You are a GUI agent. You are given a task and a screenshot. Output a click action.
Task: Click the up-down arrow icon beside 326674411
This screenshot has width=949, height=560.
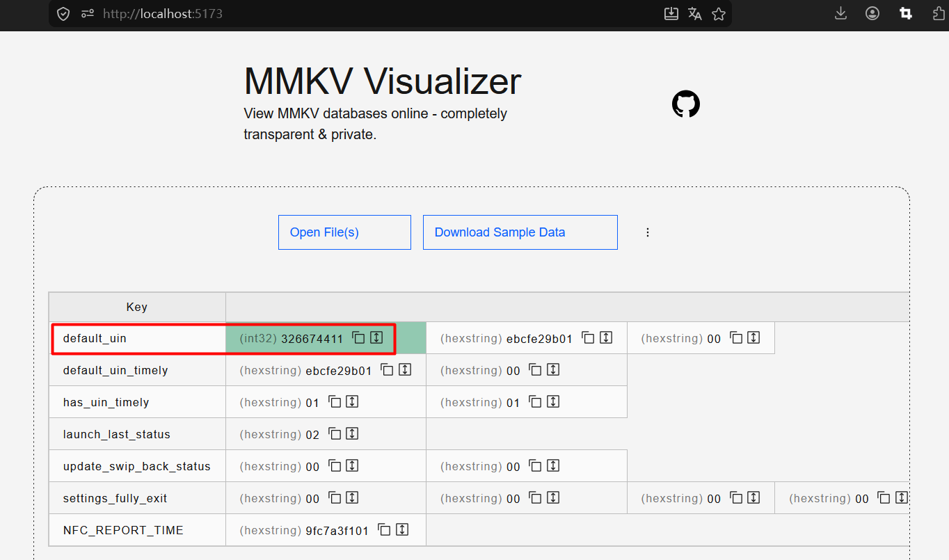376,338
